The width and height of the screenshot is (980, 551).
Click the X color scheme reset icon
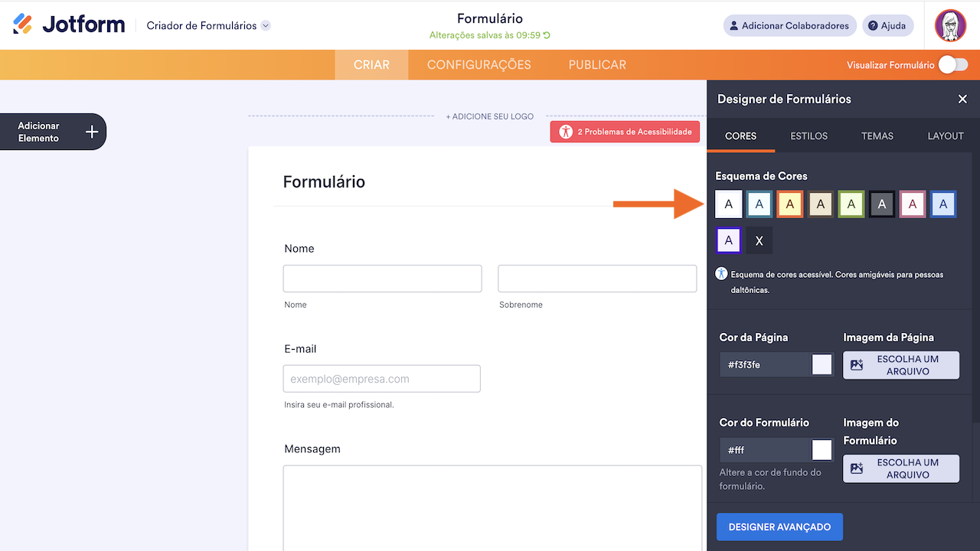(x=759, y=240)
